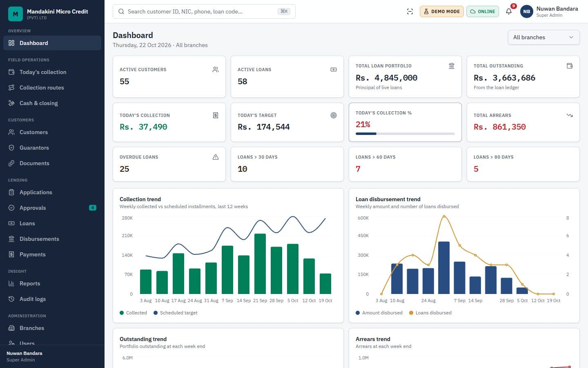
Task: Click the Disbursements bank icon in sidebar
Action: tap(11, 239)
